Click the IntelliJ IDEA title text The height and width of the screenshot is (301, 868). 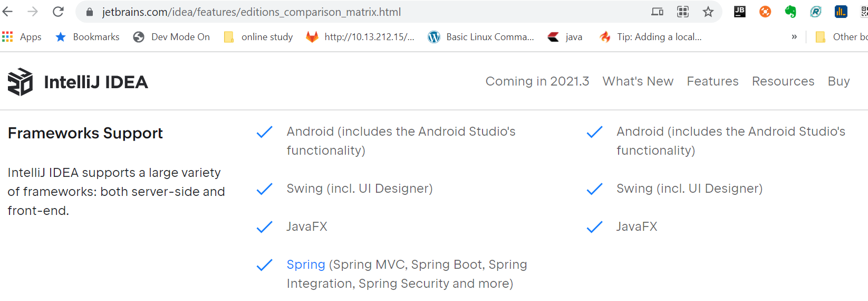coord(96,82)
